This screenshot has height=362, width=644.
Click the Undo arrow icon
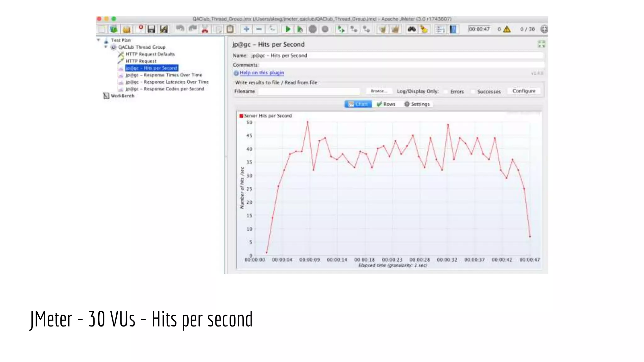tap(180, 29)
